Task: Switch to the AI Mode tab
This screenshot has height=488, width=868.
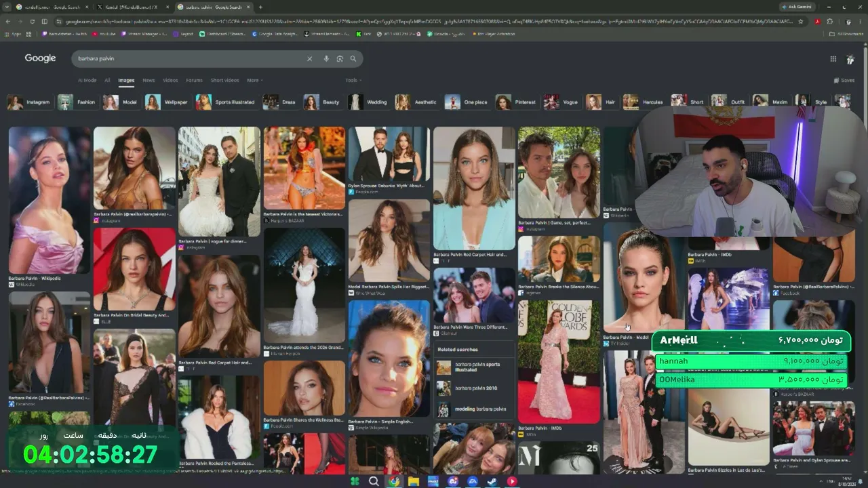Action: 87,80
